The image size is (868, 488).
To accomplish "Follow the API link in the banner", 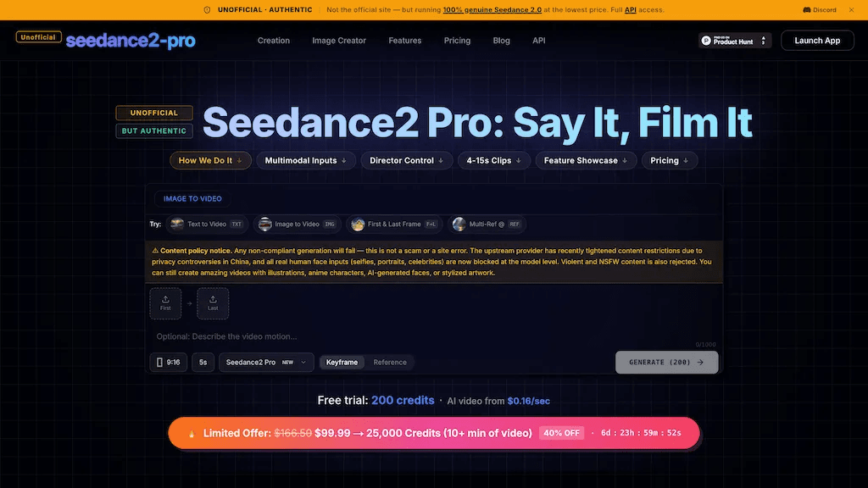I will (x=630, y=10).
